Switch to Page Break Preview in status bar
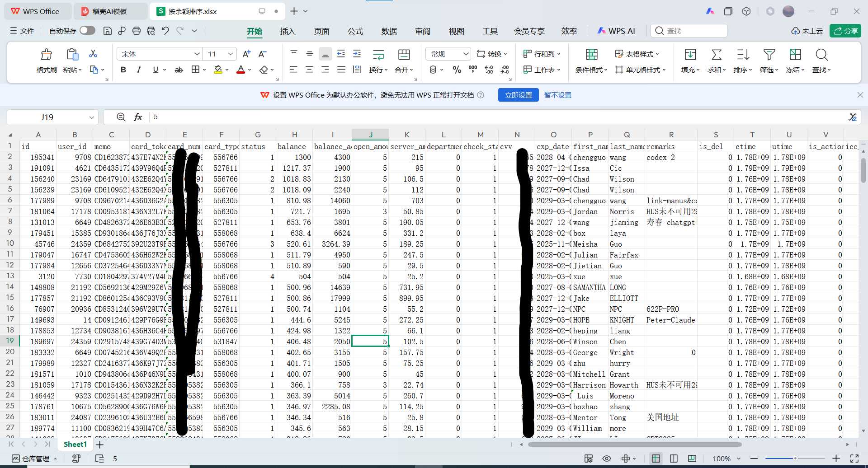Viewport: 868px width, 468px height. [x=692, y=459]
